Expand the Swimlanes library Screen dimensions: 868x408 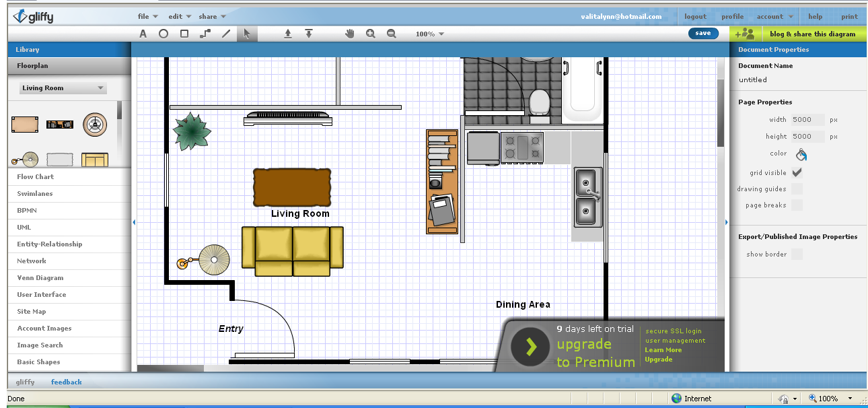(x=69, y=193)
